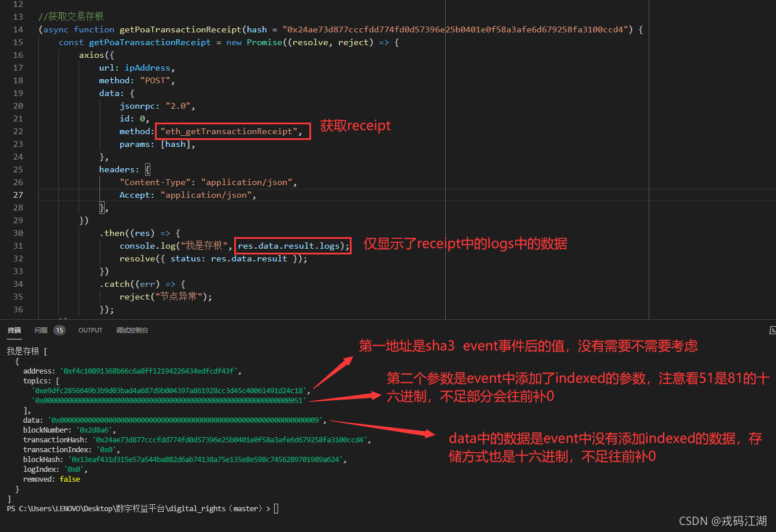The height and width of the screenshot is (532, 776).
Task: Click 'jsonrpc: "2.0",' on line 20
Action: pyautogui.click(x=157, y=106)
